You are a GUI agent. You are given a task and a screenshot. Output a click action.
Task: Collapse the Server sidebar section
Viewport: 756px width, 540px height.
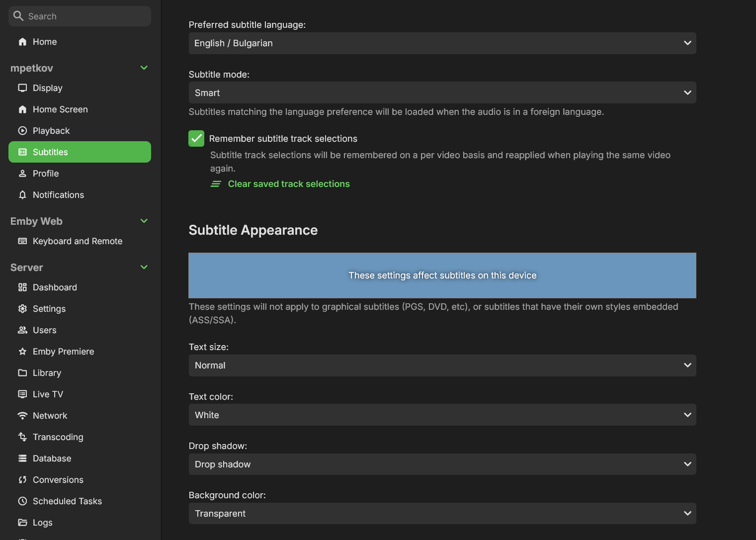tap(144, 268)
